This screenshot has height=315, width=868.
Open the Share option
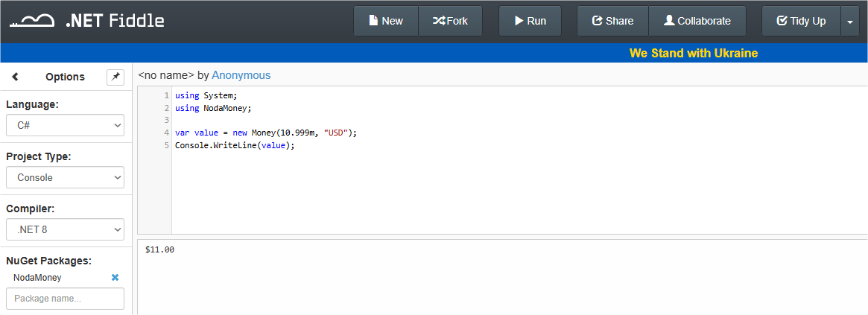[612, 21]
